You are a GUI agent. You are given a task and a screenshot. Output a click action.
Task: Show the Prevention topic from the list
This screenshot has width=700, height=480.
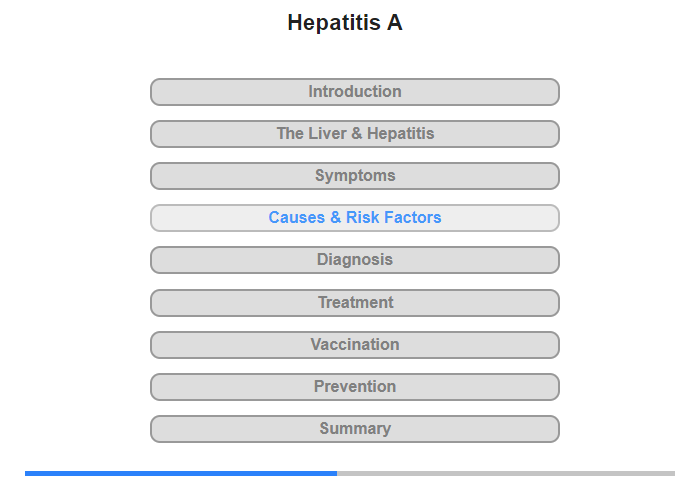pyautogui.click(x=354, y=387)
